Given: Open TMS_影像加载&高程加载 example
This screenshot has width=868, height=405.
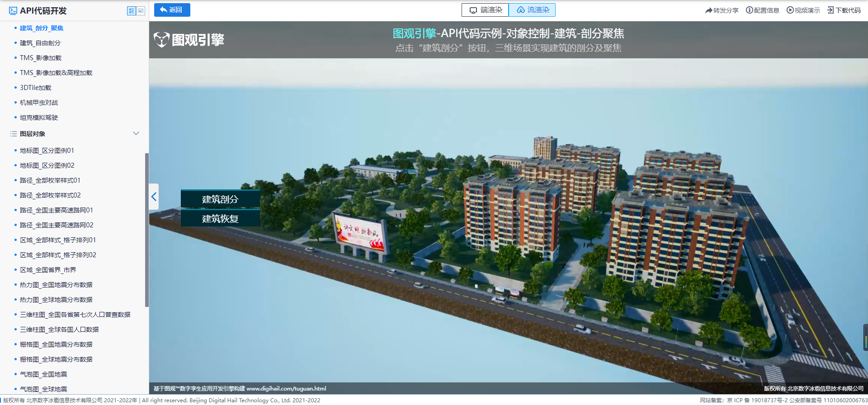Looking at the screenshot, I should point(56,73).
